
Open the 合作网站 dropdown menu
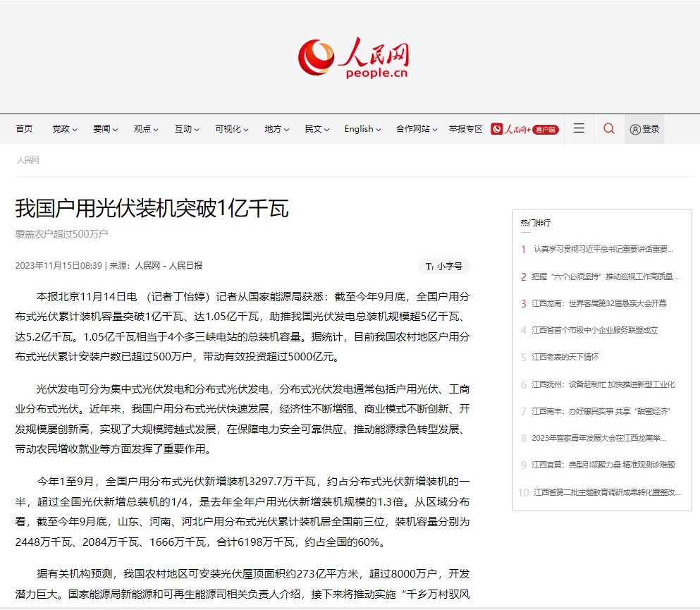(x=417, y=129)
